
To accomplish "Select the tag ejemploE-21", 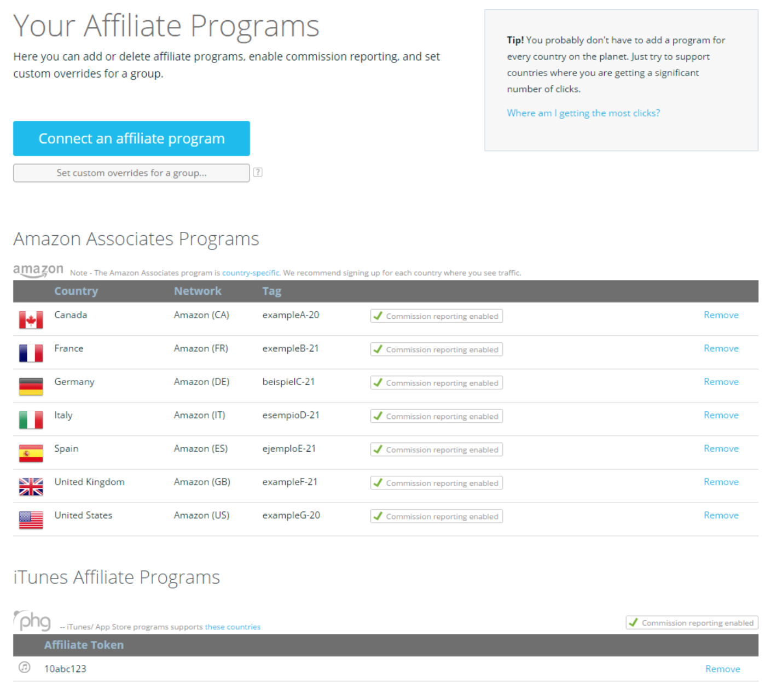I will [289, 448].
